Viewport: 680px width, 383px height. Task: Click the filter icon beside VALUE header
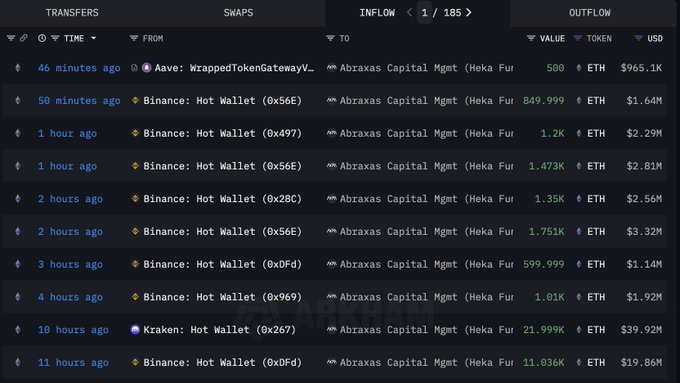point(531,39)
